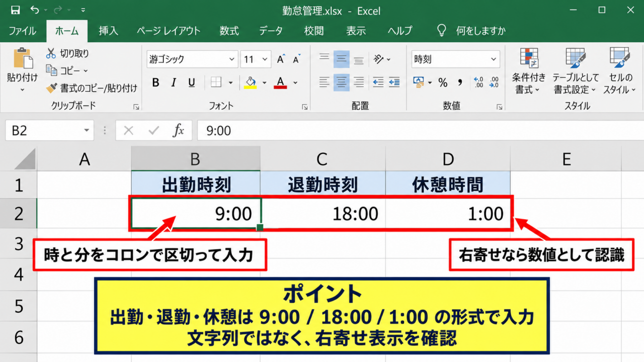The image size is (644, 362).
Task: Click the align left icon
Action: click(325, 82)
